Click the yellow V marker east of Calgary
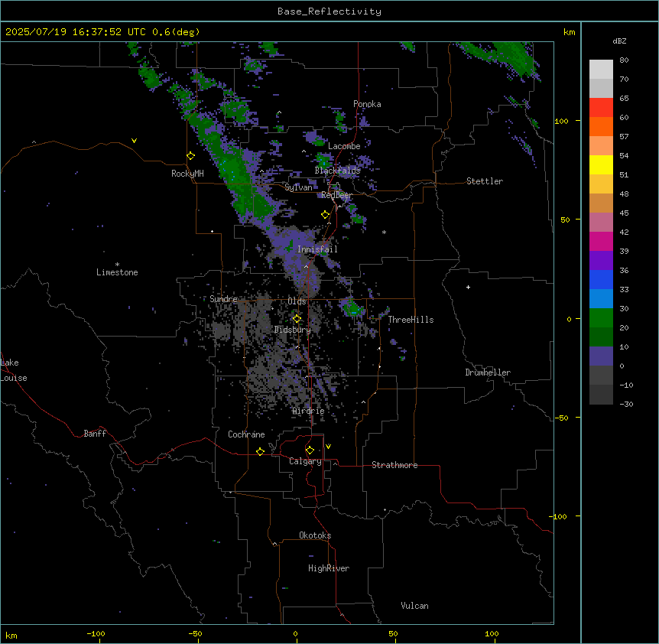The height and width of the screenshot is (644, 659). point(328,447)
